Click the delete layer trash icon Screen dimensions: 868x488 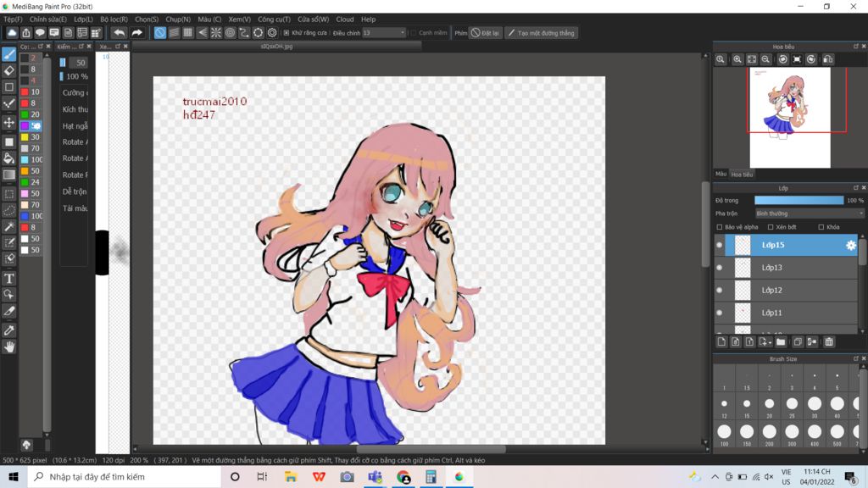pos(829,342)
